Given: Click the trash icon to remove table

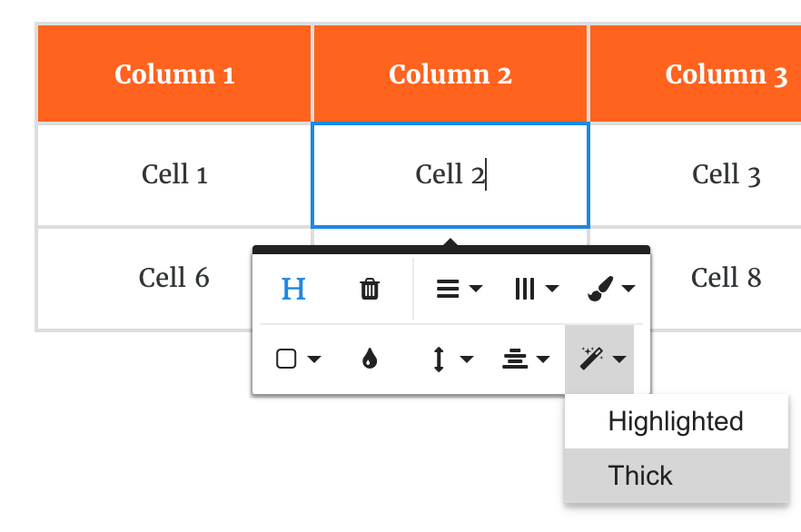Looking at the screenshot, I should tap(370, 290).
